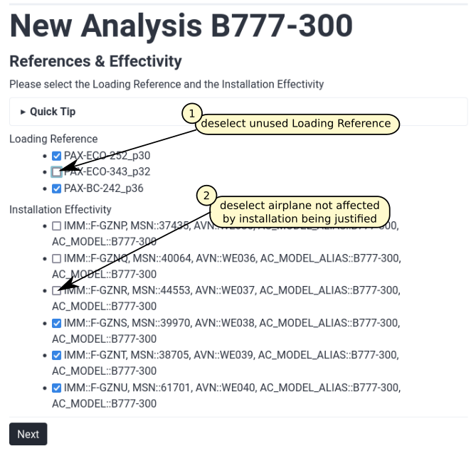Image resolution: width=476 pixels, height=451 pixels.
Task: Uncheck the PAX-ECO-252_p30 loading reference
Action: [57, 156]
